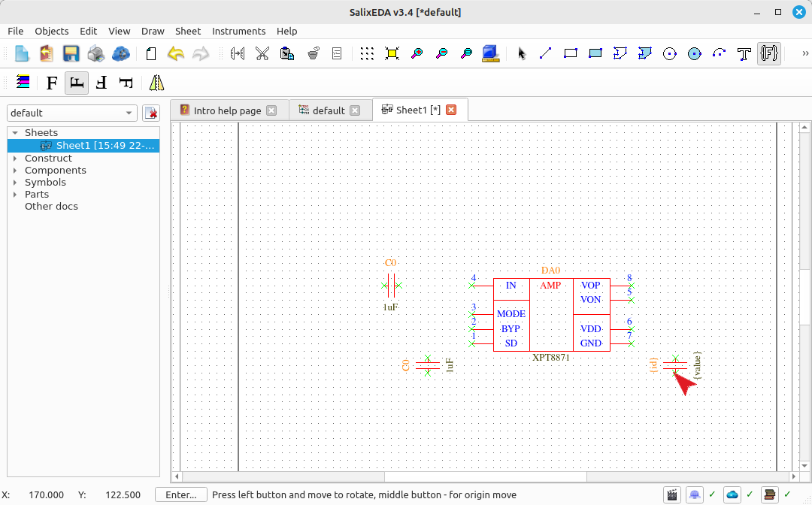Click the blank sheet icon beside Undo
This screenshot has width=812, height=505.
150,53
